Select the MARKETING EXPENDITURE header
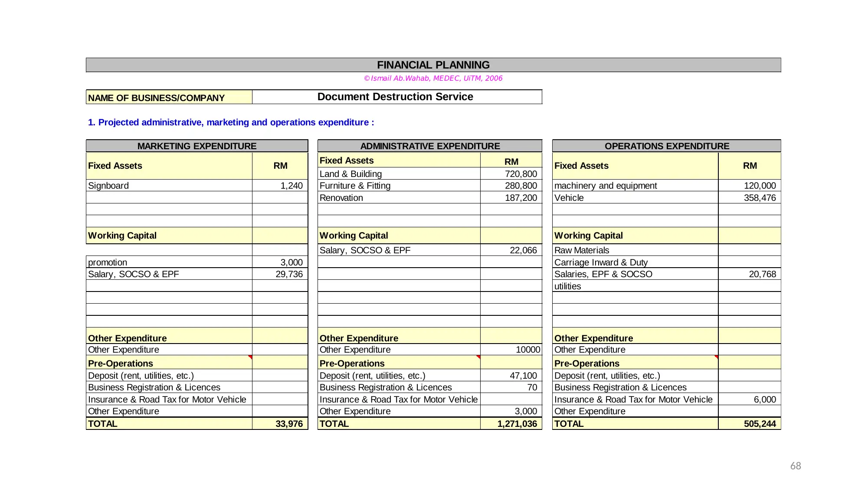Viewport: 868px width, 488px height. (x=197, y=146)
